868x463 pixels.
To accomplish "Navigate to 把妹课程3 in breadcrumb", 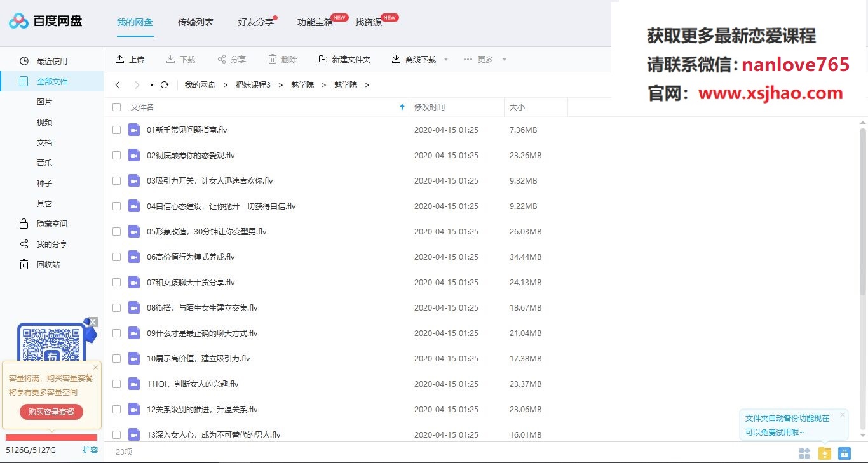I will [253, 85].
